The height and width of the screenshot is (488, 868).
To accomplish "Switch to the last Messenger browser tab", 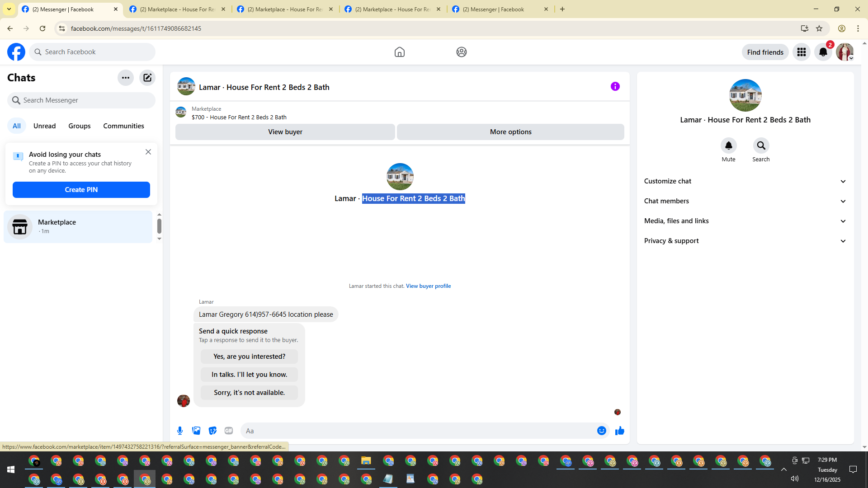I will tap(500, 9).
